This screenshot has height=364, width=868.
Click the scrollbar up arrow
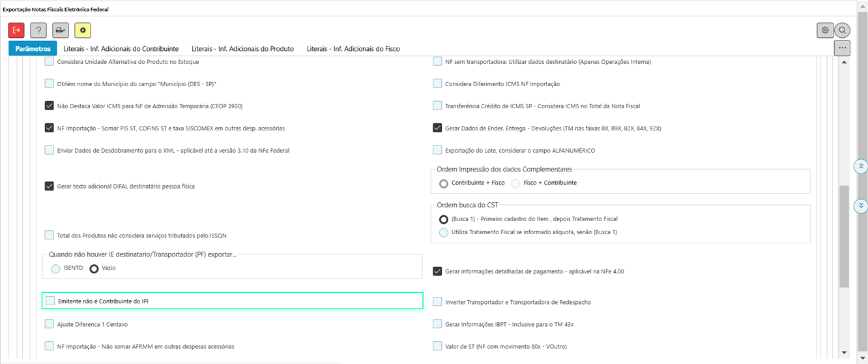tap(845, 63)
